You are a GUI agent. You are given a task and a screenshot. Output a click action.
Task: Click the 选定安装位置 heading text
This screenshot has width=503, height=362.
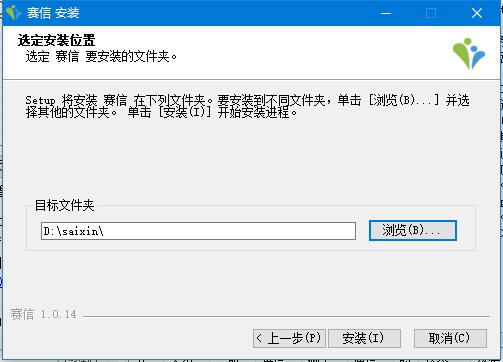pyautogui.click(x=56, y=40)
